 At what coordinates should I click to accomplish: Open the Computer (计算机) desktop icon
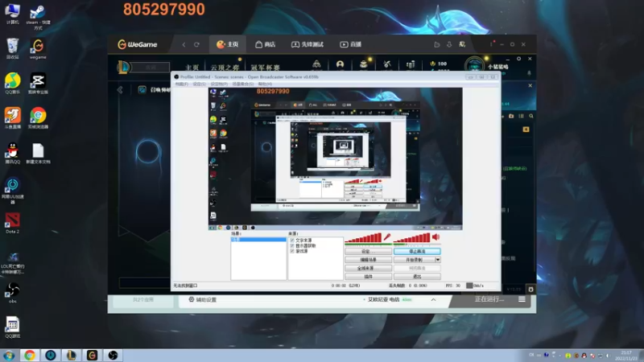point(13,14)
